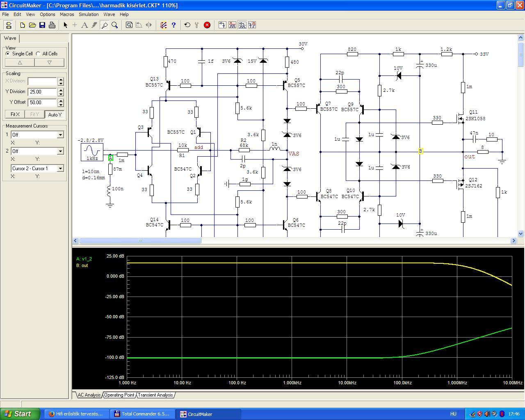
Task: Click the red Stop simulation icon
Action: [x=207, y=25]
